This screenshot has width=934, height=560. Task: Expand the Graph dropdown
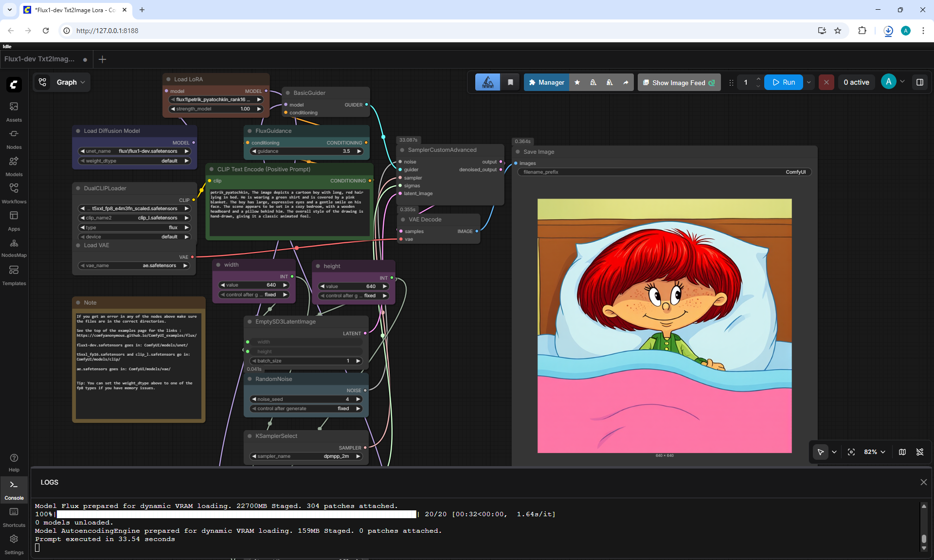point(61,82)
